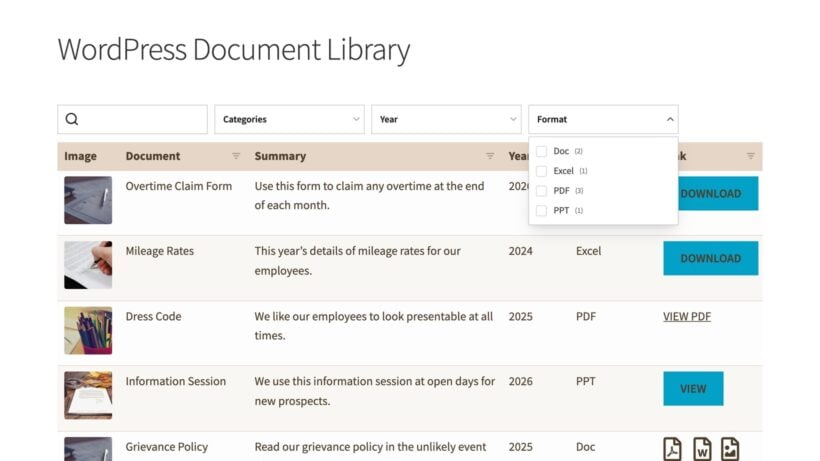This screenshot has width=820, height=461.
Task: Tick the PPT format checkbox
Action: pyautogui.click(x=542, y=211)
